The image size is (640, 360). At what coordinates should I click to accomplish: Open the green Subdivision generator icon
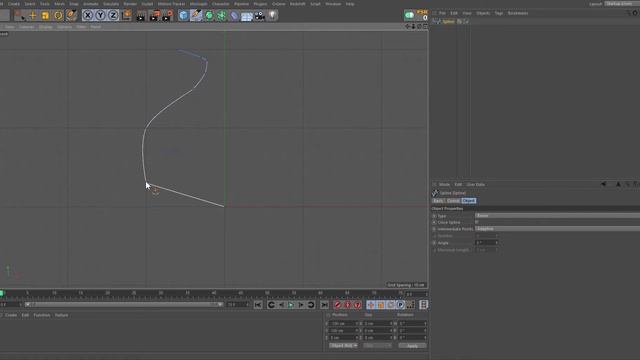click(209, 16)
